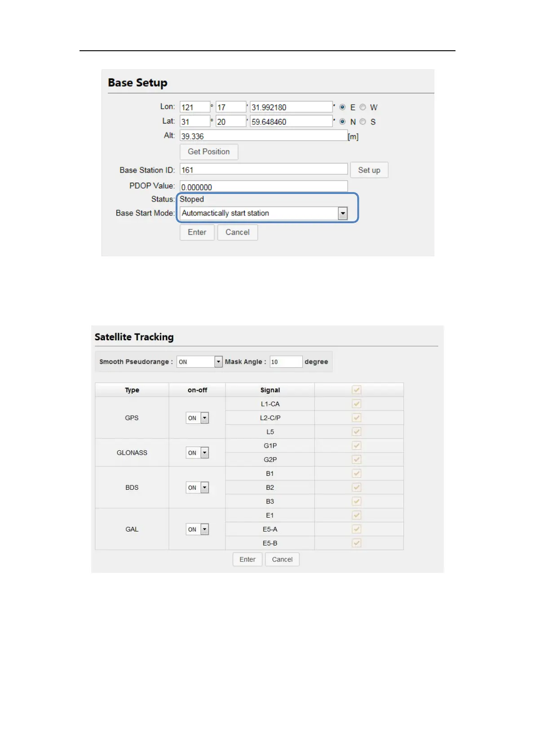Expand the GLONASS on-off dropdown
The image size is (535, 756).
(x=204, y=453)
